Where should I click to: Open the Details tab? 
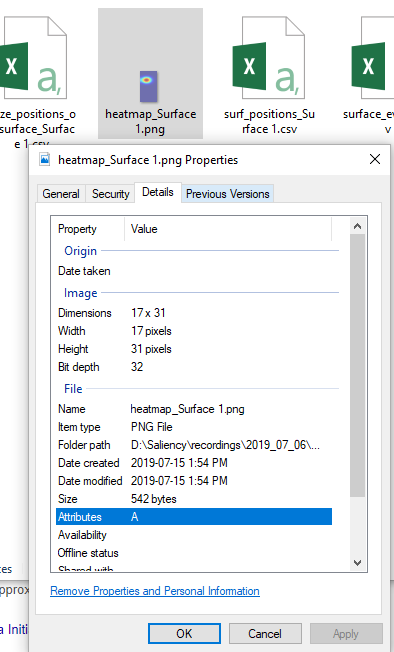tap(158, 192)
